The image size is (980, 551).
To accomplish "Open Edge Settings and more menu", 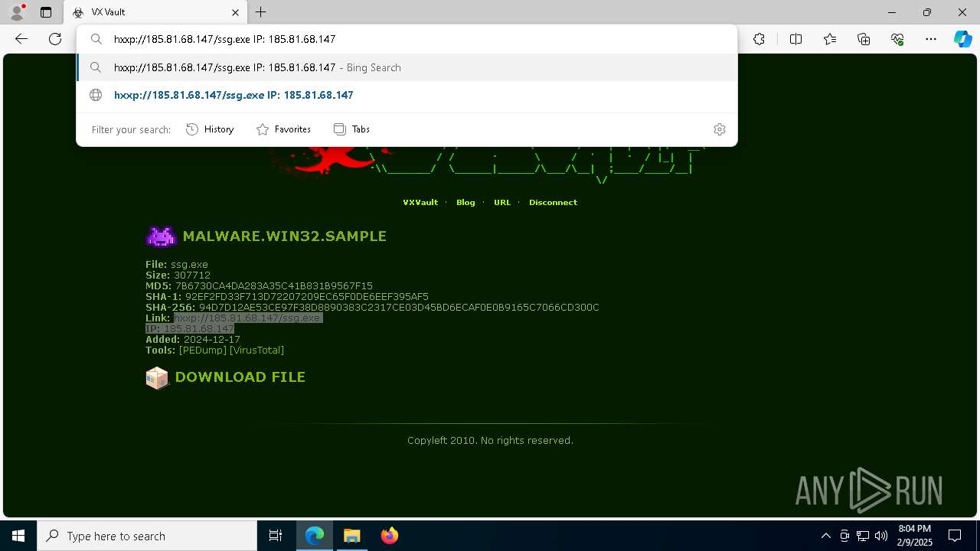I will [931, 39].
